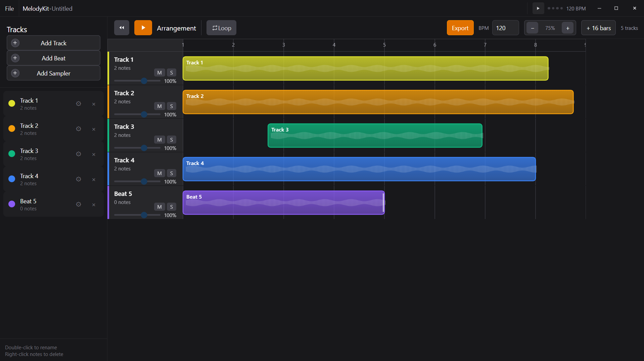This screenshot has height=361, width=644.
Task: Solo Track 3 in the arrangement
Action: tap(172, 140)
